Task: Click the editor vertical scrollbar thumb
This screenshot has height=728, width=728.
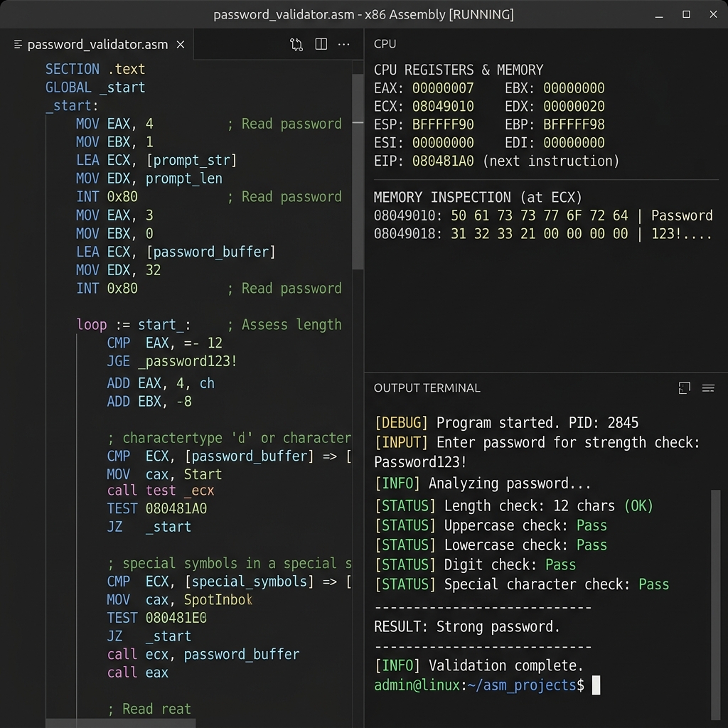Action: (358, 172)
